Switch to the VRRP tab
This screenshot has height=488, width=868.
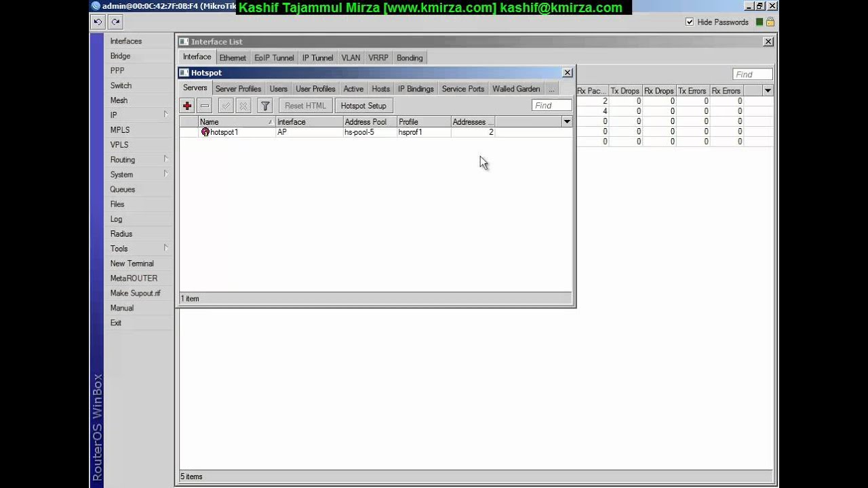(378, 58)
